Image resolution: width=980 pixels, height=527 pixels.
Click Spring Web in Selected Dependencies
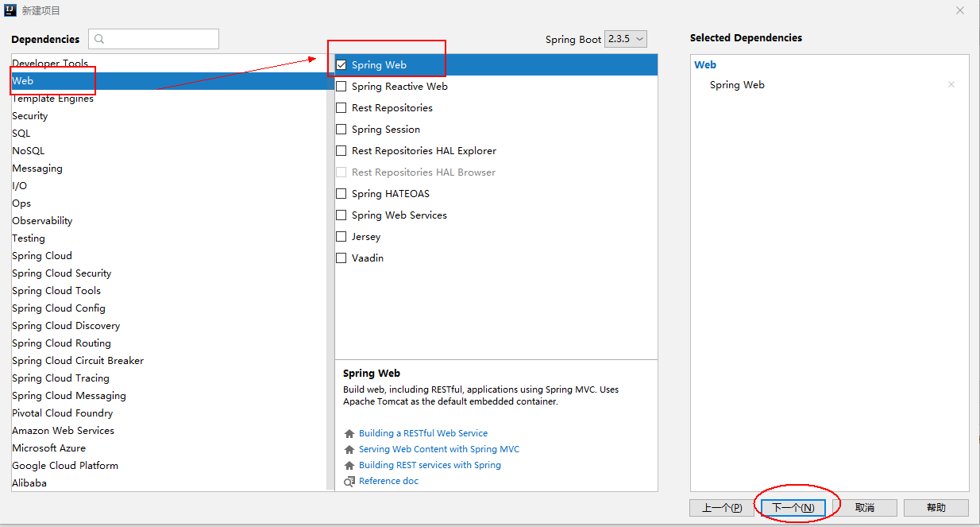pyautogui.click(x=737, y=85)
